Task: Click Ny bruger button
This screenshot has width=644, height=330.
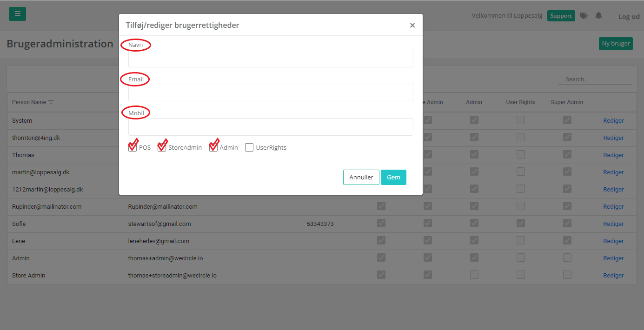Action: (616, 44)
